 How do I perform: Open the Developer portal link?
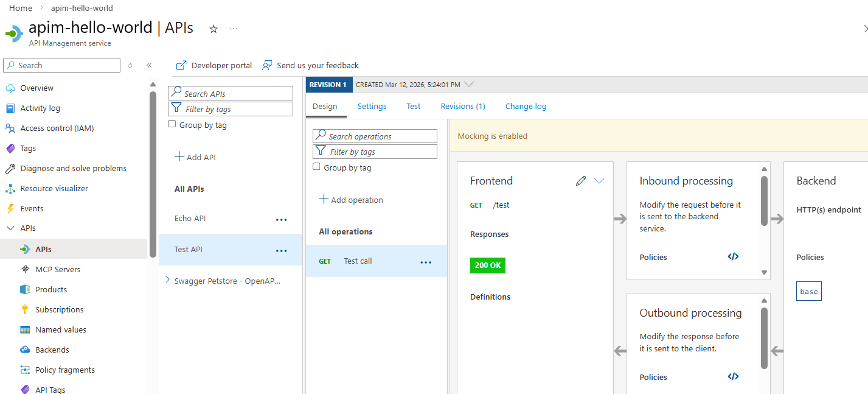pos(214,66)
